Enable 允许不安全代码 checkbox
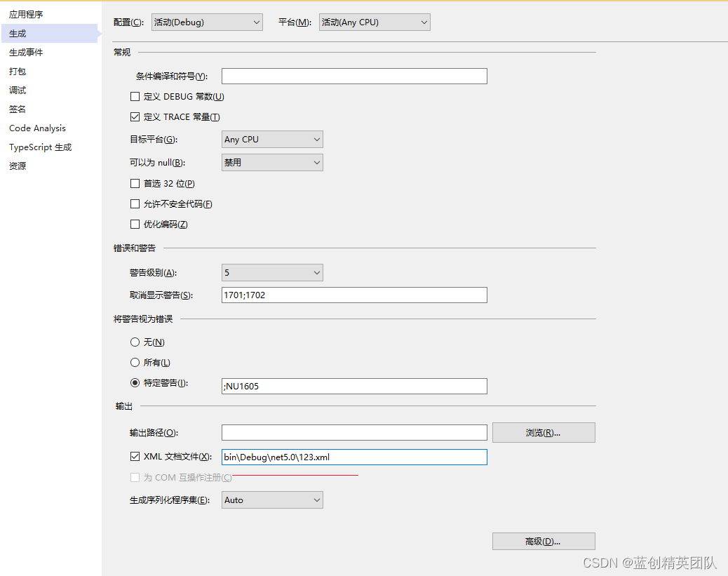 coord(135,204)
